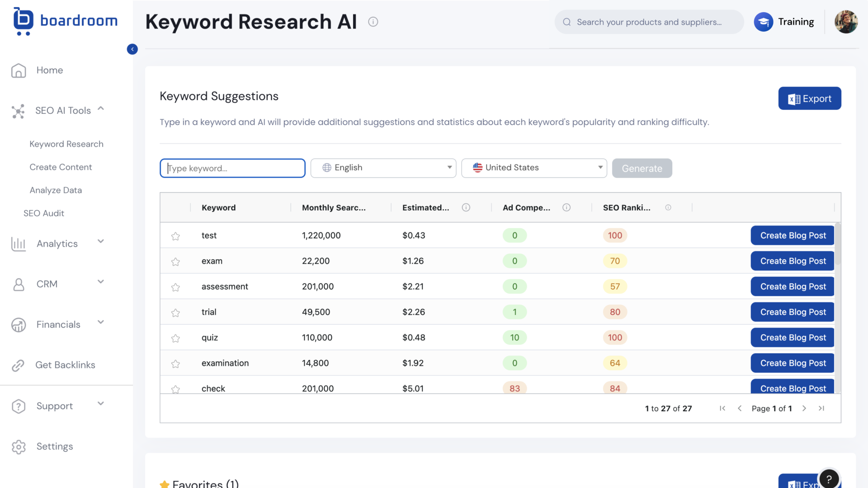Type in the keyword search input field
This screenshot has height=488, width=868.
coord(232,168)
